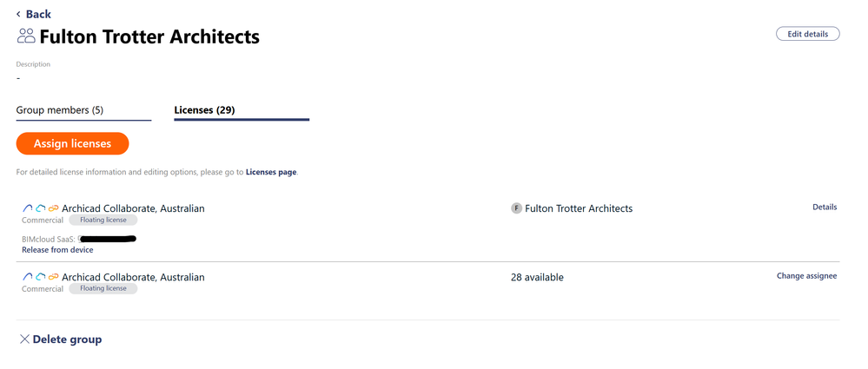Click Floating license badge in second row
The height and width of the screenshot is (369, 868).
103,288
